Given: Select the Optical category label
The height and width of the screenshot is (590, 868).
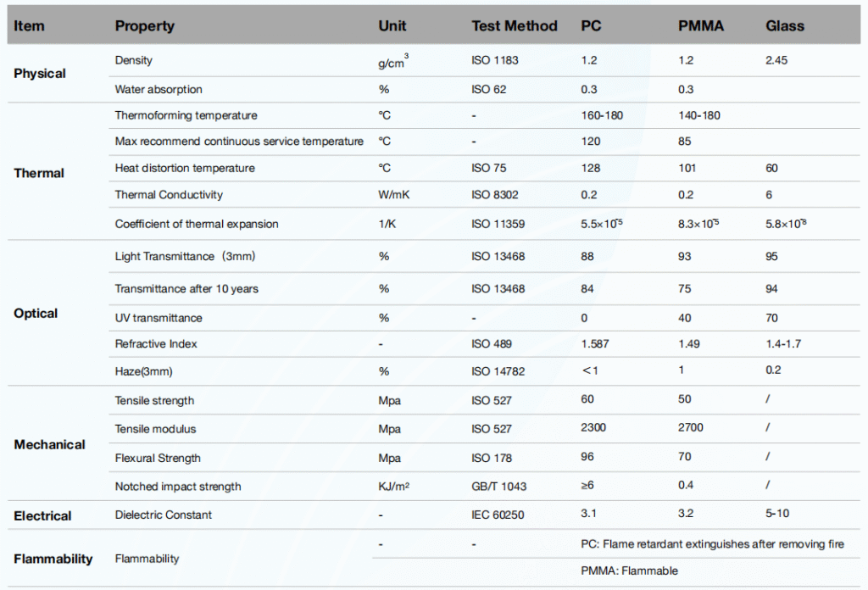Looking at the screenshot, I should (x=36, y=314).
